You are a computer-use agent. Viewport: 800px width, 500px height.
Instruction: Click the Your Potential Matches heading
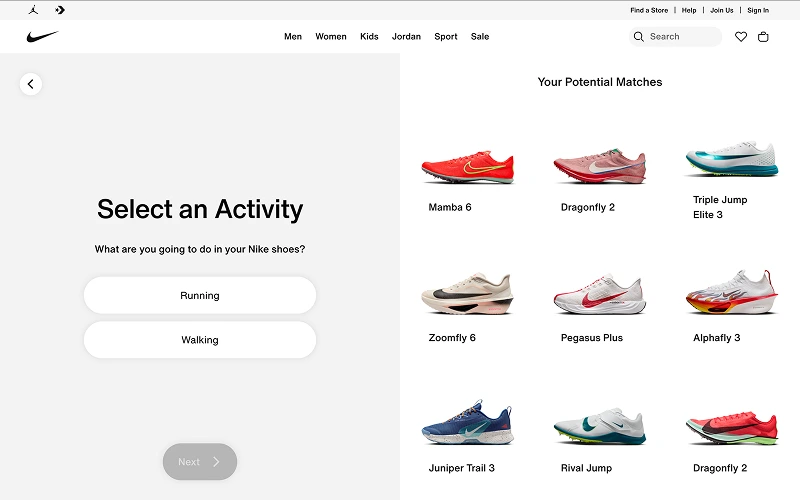(600, 82)
